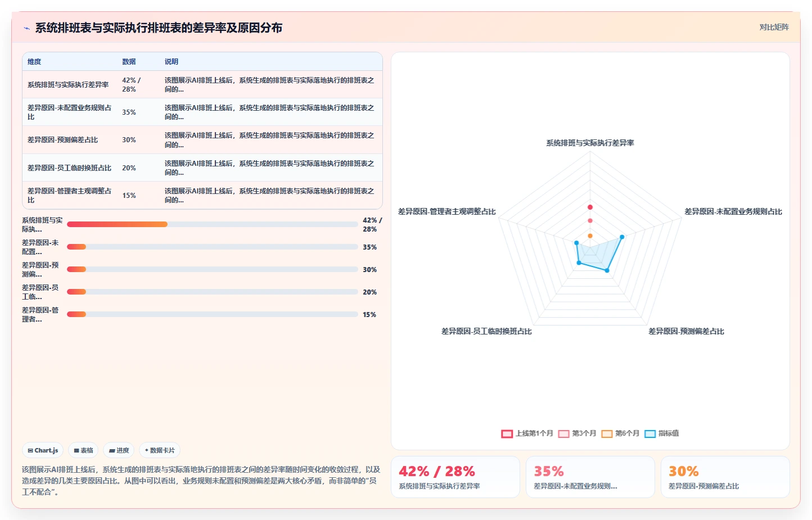Click blue radar point on 员工临时换班 axis

pos(579,263)
